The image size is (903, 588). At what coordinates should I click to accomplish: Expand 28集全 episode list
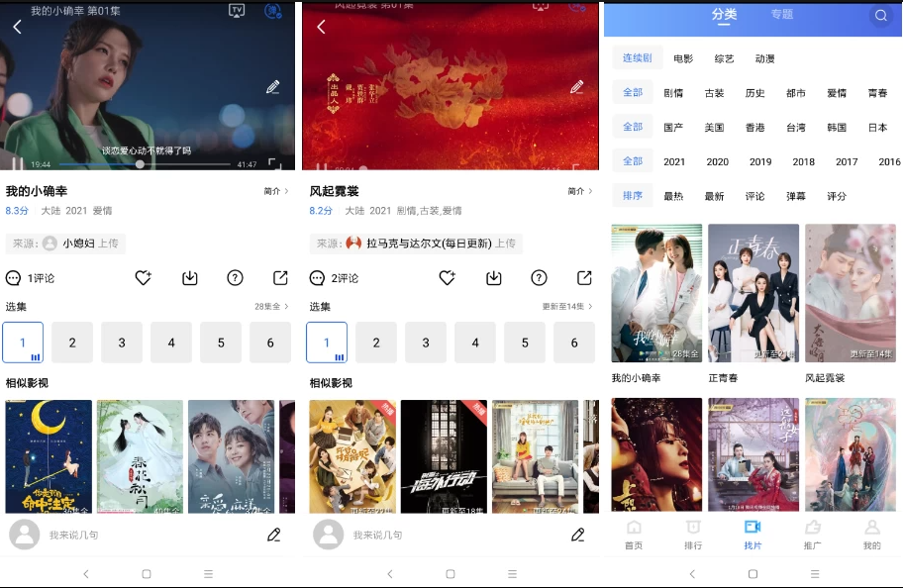(271, 307)
